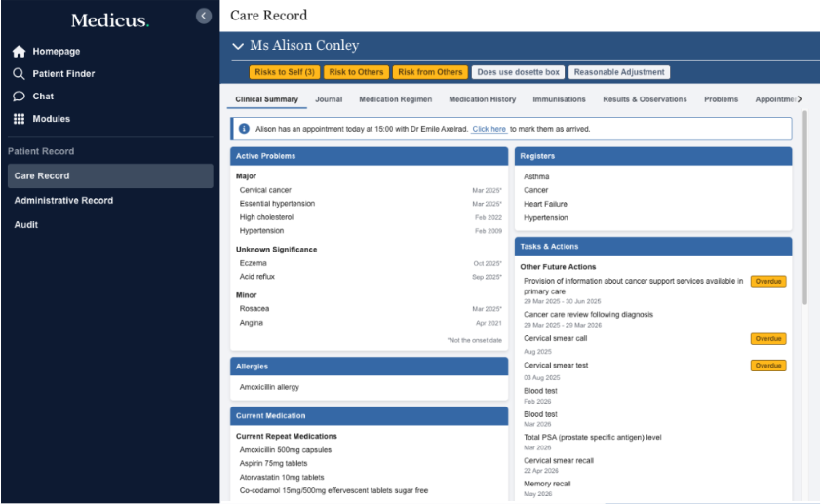The width and height of the screenshot is (822, 504).
Task: Select the Immunisations tab
Action: point(559,99)
